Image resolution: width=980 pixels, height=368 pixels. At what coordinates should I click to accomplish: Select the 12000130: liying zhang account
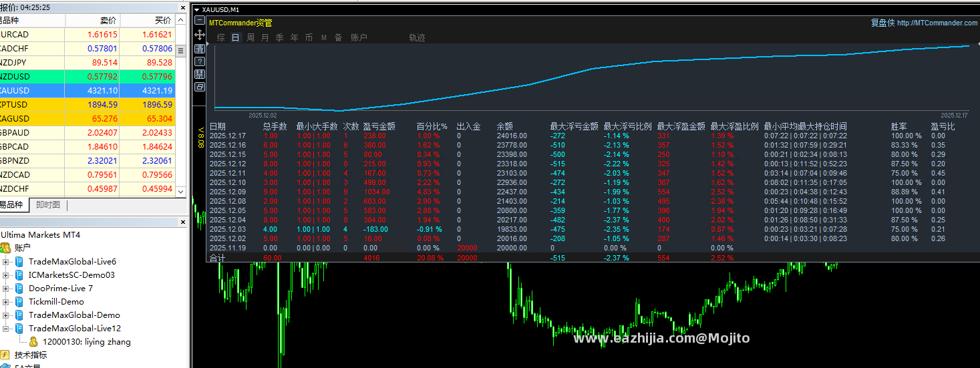87,342
